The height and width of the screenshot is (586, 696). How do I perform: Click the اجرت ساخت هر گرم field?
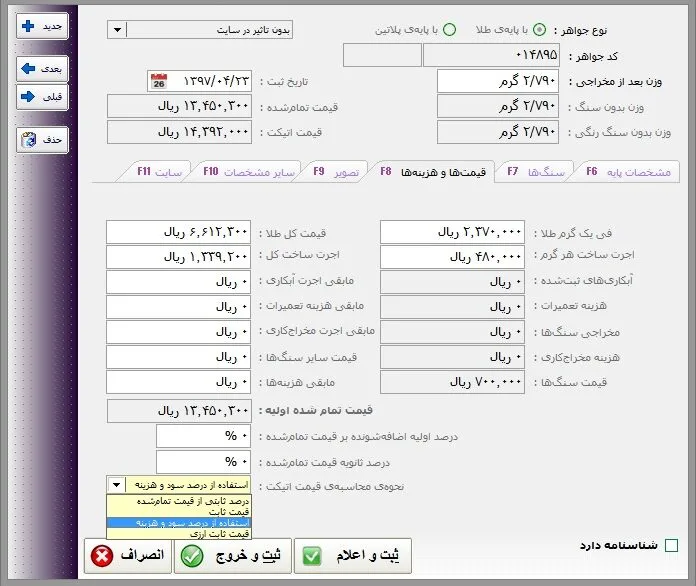(x=452, y=257)
